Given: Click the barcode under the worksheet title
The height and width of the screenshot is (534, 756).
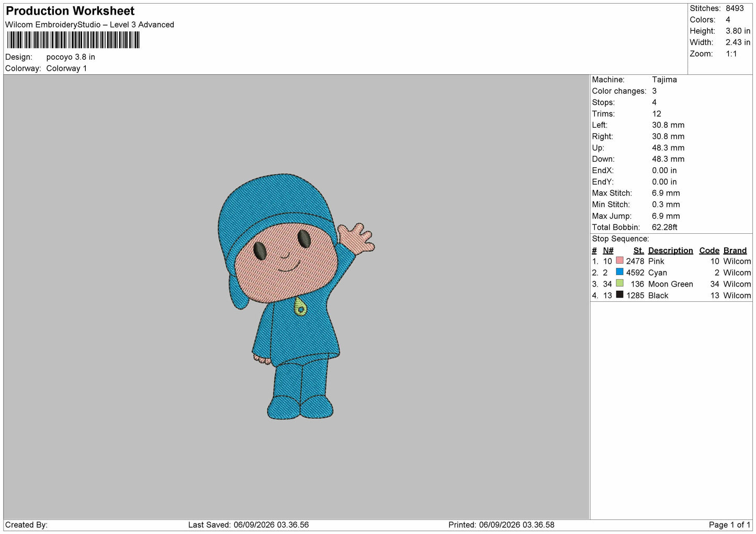Looking at the screenshot, I should click(x=73, y=40).
